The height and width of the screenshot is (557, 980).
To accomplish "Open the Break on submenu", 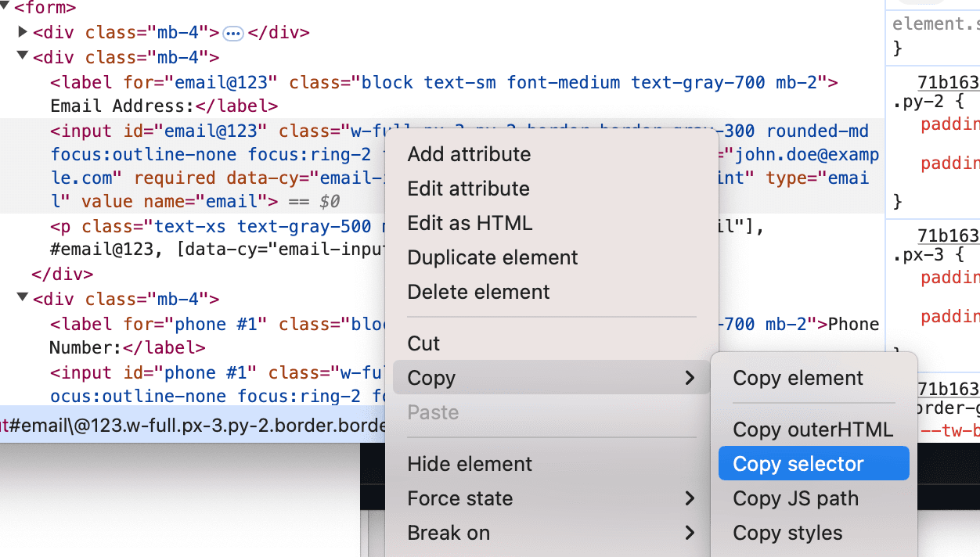I will point(552,533).
